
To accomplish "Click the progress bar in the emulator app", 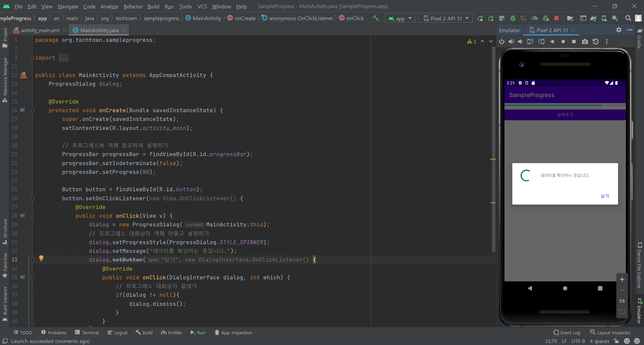I will click(x=565, y=105).
